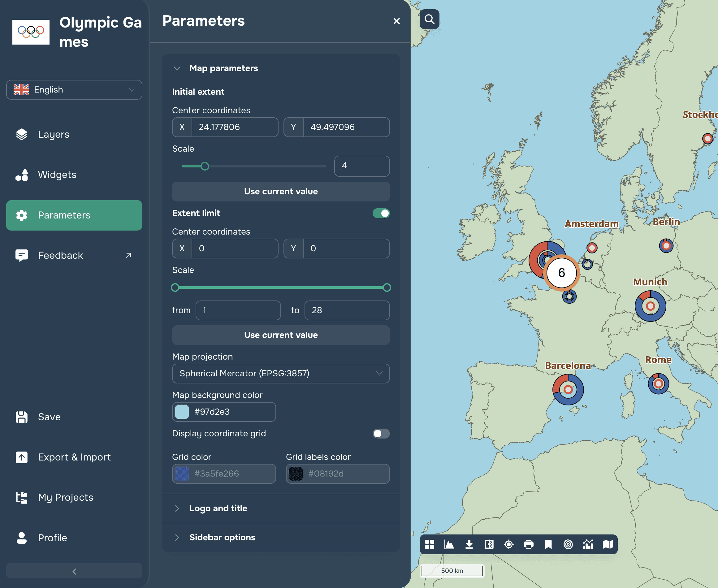Viewport: 718px width, 588px height.
Task: Open the English language dropdown
Action: click(74, 90)
